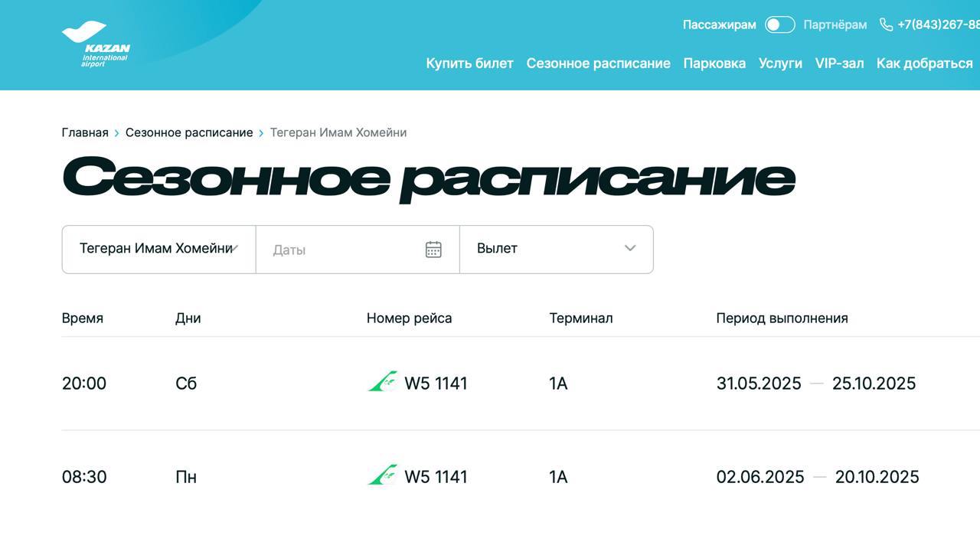The width and height of the screenshot is (980, 542).
Task: Click the calendar icon in date field
Action: [433, 250]
